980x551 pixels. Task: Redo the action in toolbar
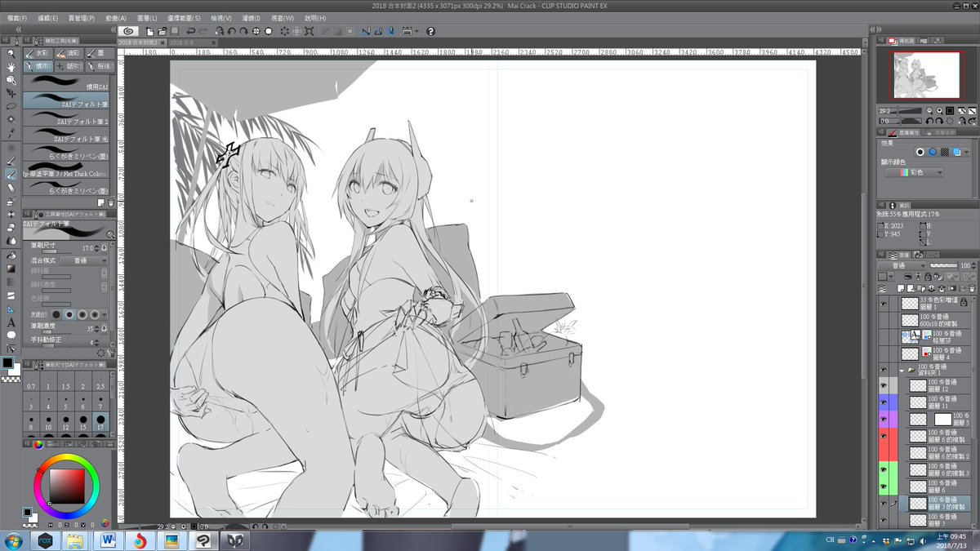pyautogui.click(x=203, y=31)
